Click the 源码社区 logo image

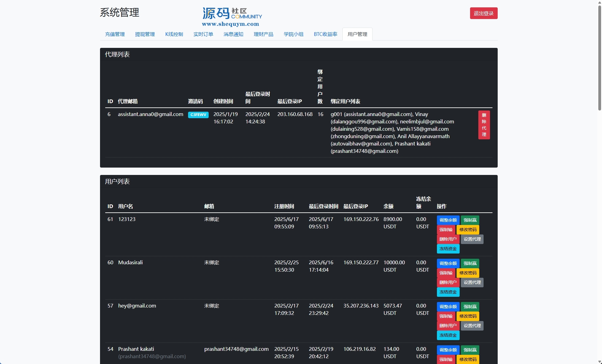coord(232,17)
